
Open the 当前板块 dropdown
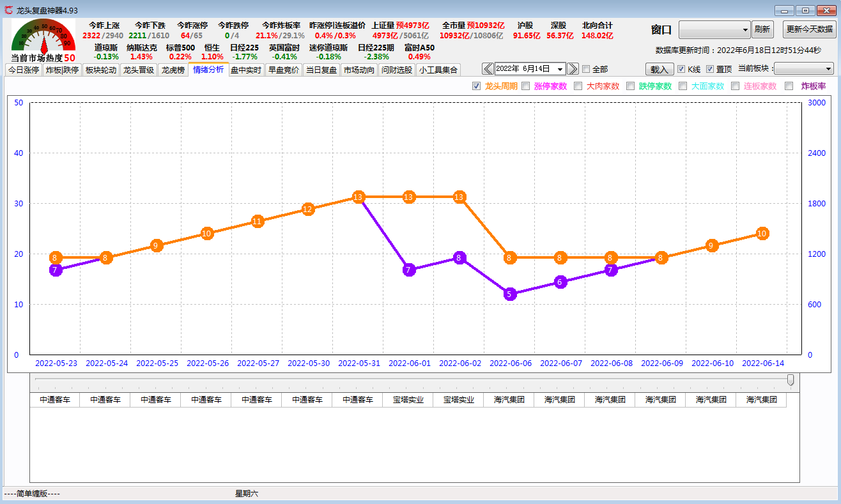pos(804,69)
